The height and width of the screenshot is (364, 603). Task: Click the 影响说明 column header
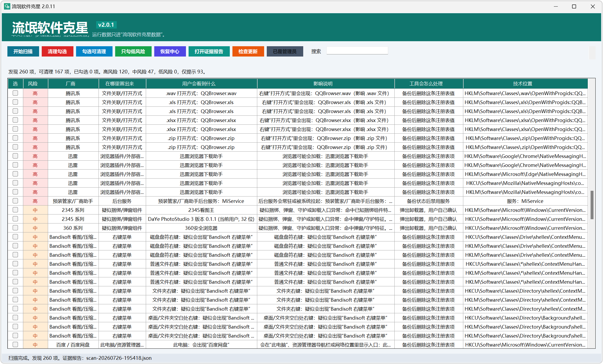click(x=326, y=84)
